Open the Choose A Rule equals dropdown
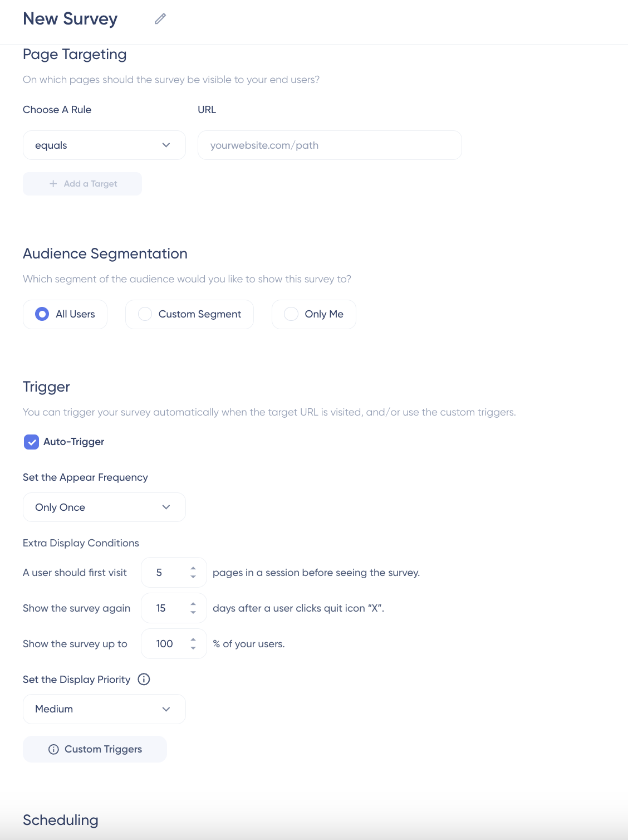Screen dimensions: 628x840 click(104, 145)
